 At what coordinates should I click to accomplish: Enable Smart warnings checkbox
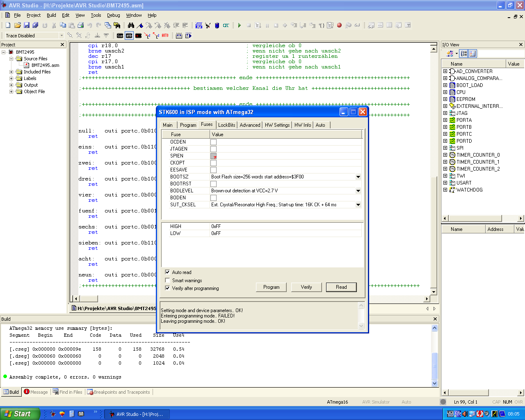[x=167, y=280]
